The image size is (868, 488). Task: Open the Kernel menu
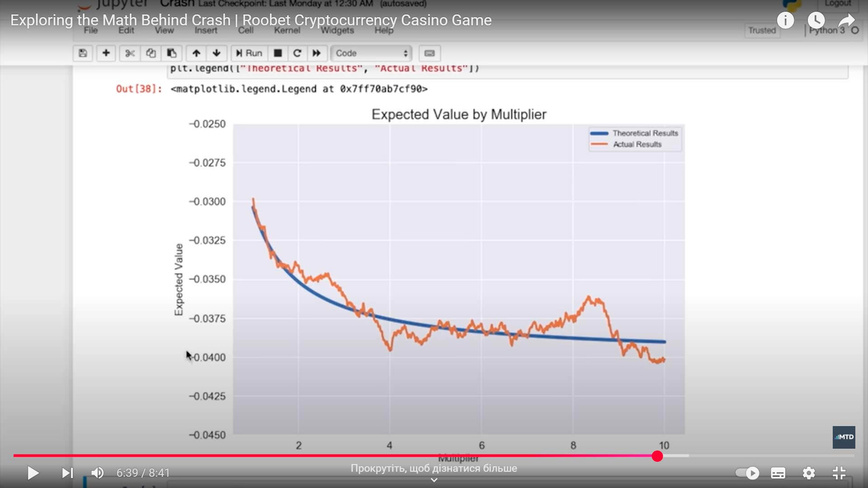[287, 30]
